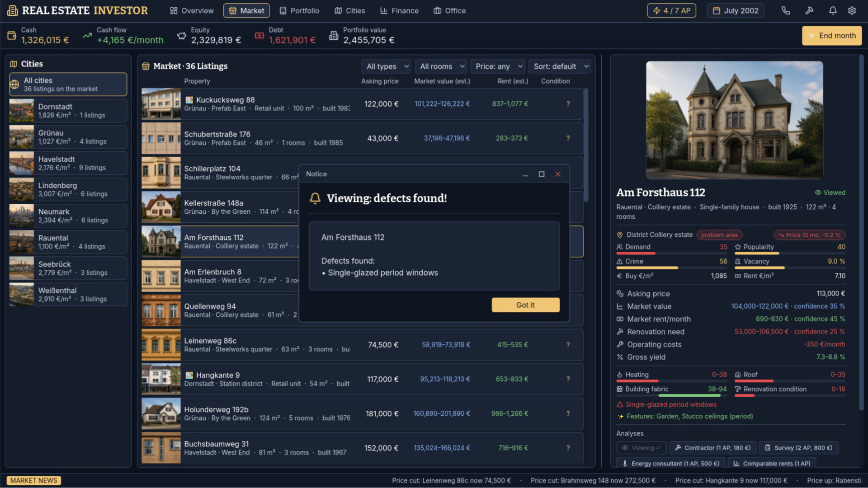This screenshot has width=868, height=488.
Task: Click the retail unit icon beside Hangkante 9
Action: (189, 375)
